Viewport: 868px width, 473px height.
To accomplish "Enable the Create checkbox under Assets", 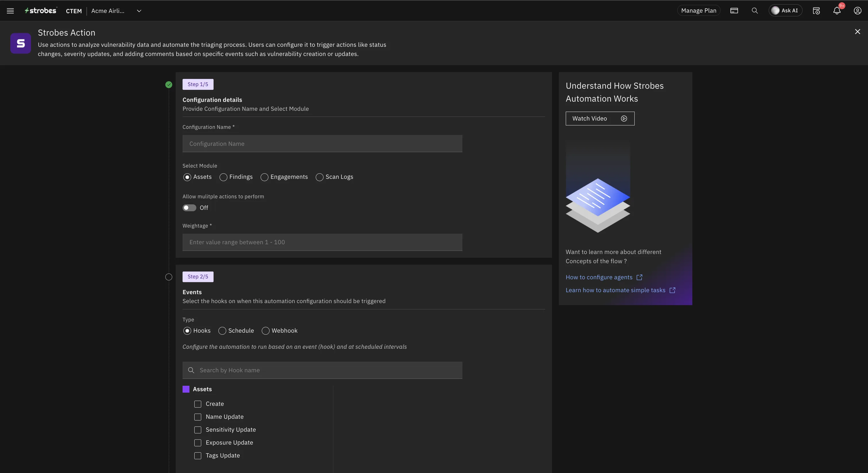I will pyautogui.click(x=197, y=404).
